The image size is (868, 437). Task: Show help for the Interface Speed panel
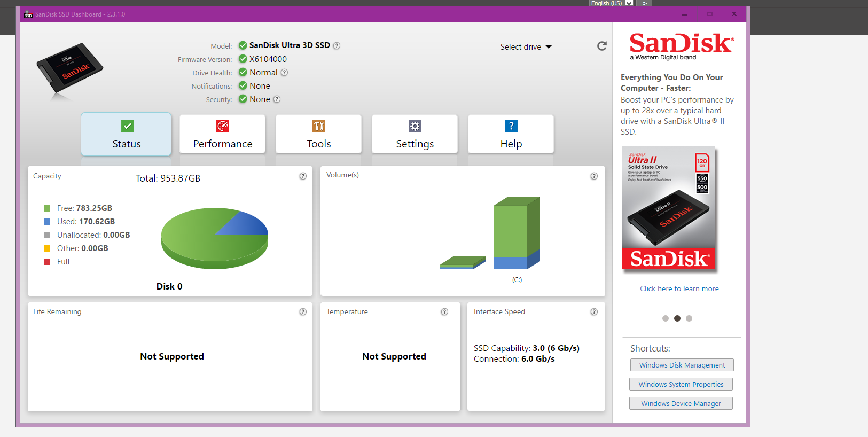pos(594,312)
